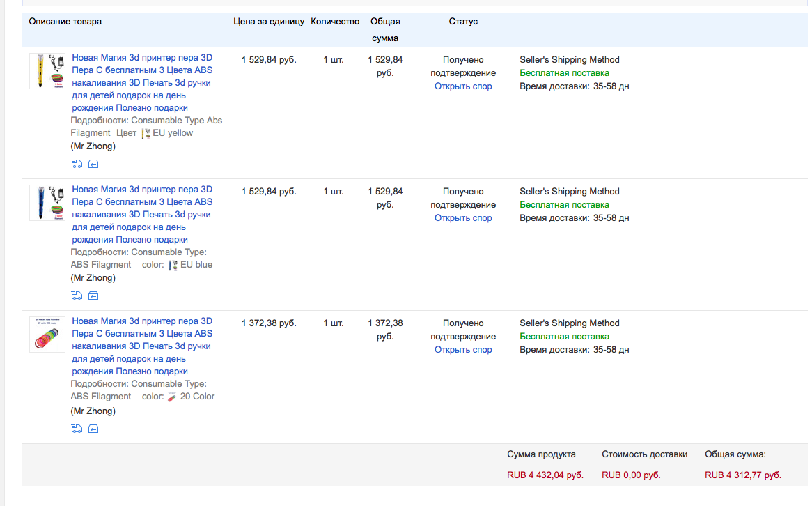The width and height of the screenshot is (812, 506).
Task: Click delivery truck icon under yellow pen item
Action: tap(77, 164)
